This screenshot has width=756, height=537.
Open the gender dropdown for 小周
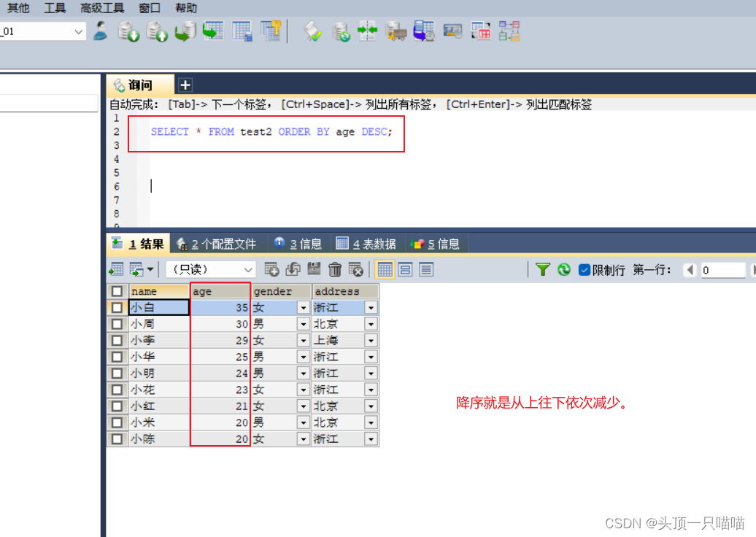(x=303, y=323)
